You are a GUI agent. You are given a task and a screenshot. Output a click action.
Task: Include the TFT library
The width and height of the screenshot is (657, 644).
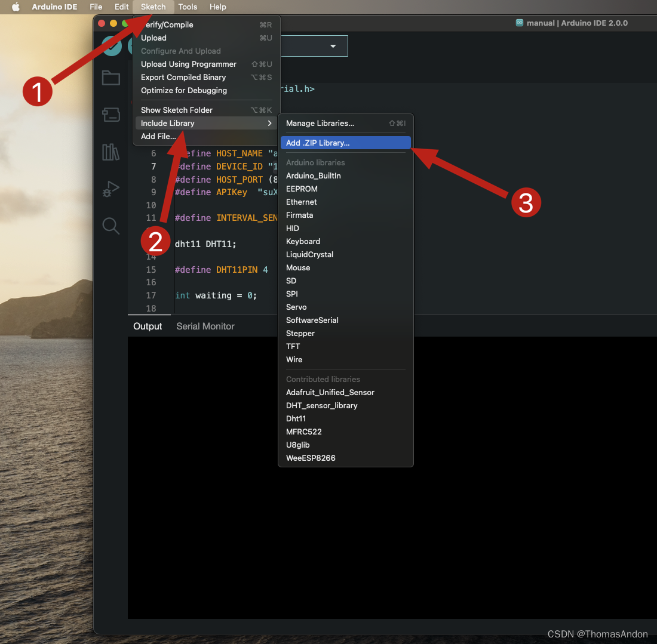tap(346, 346)
